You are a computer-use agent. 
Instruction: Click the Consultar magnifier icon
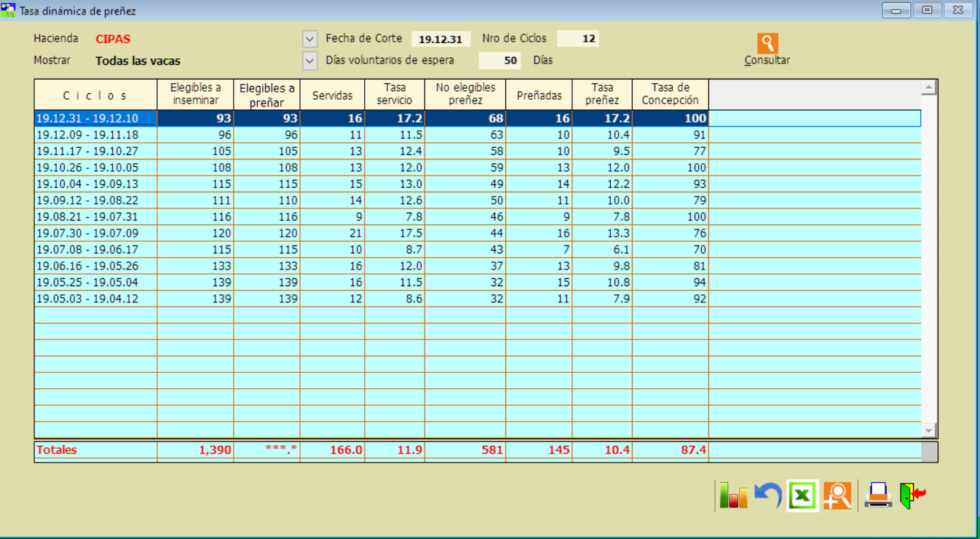point(767,44)
